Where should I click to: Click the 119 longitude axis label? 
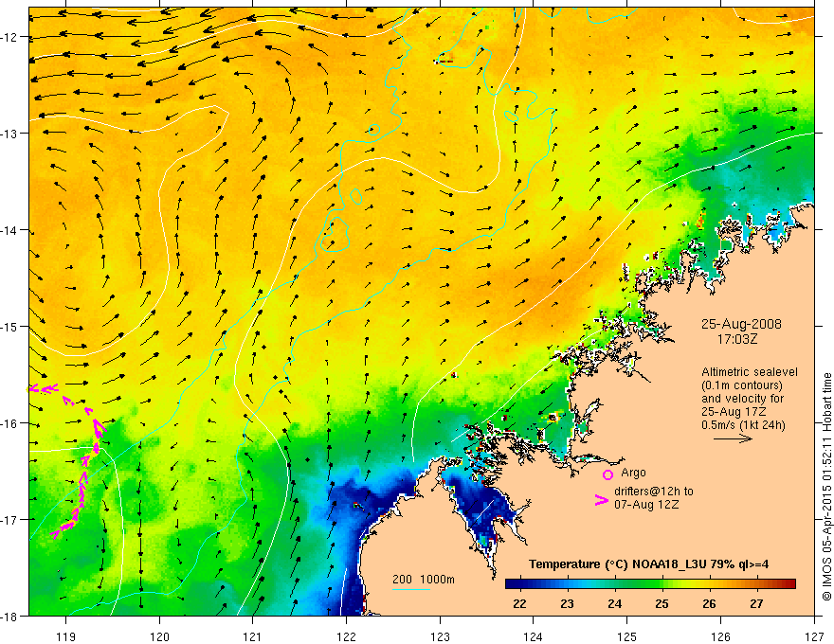[x=66, y=636]
